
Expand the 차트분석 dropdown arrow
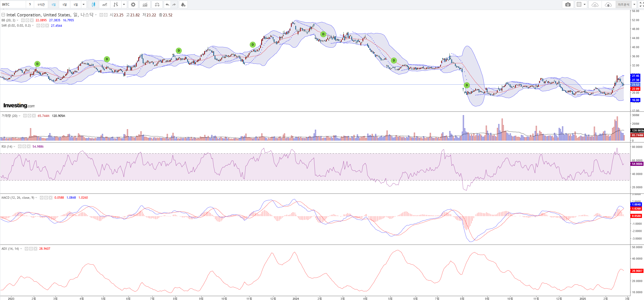tap(634, 4)
